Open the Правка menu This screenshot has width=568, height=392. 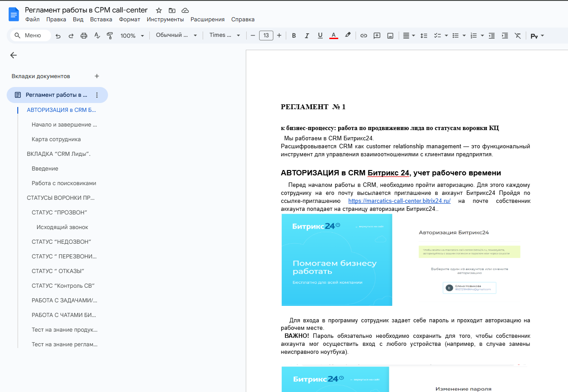[56, 20]
